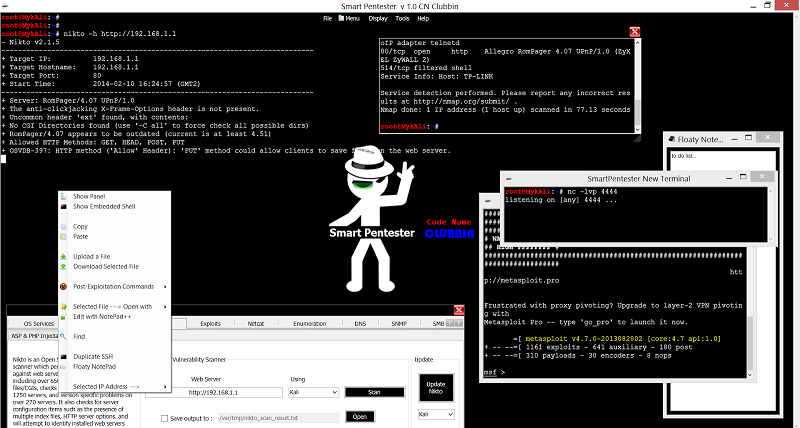This screenshot has height=428, width=800.
Task: Choose Copy in the context menu
Action: click(x=81, y=226)
